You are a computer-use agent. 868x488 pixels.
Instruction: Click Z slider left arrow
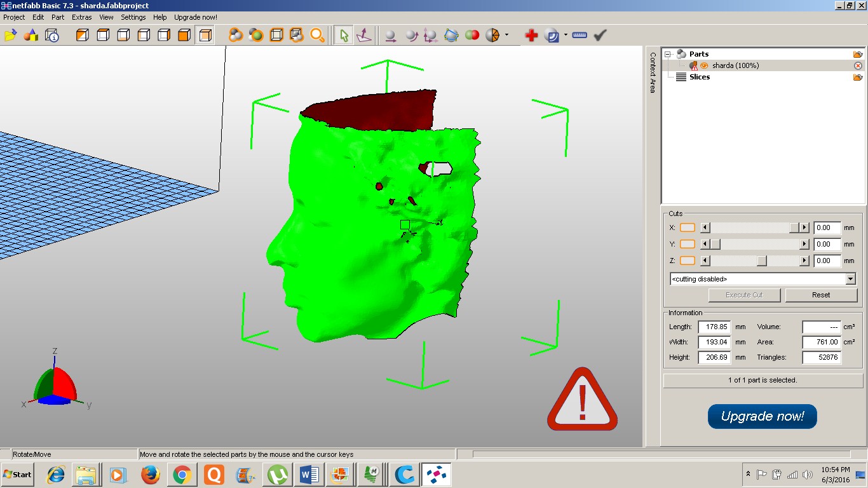(x=705, y=261)
